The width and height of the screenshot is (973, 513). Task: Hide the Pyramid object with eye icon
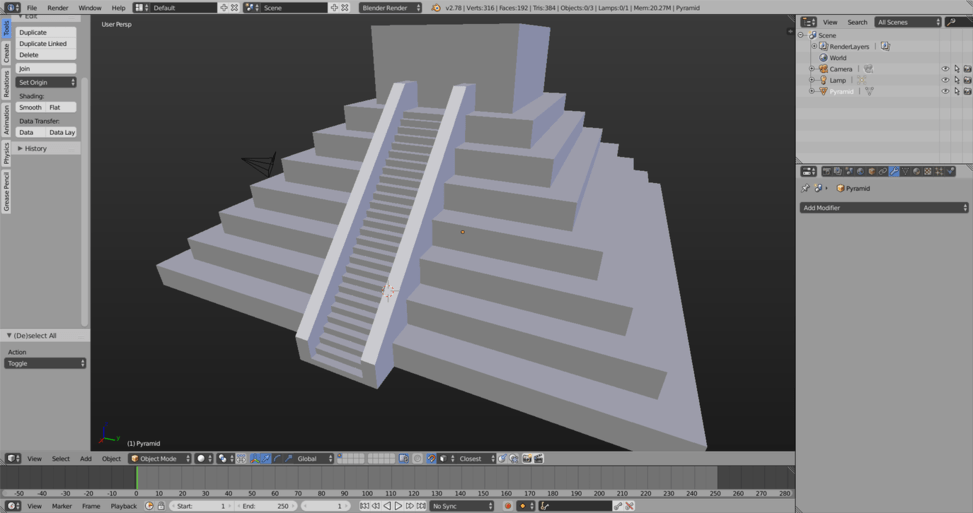coord(945,91)
